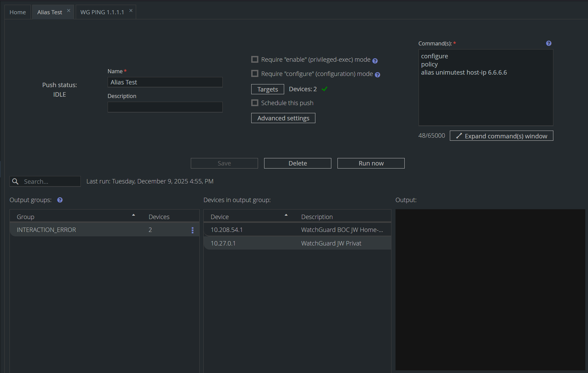Screen dimensions: 588x373
Task: Focus the Name input field
Action: pos(165,82)
